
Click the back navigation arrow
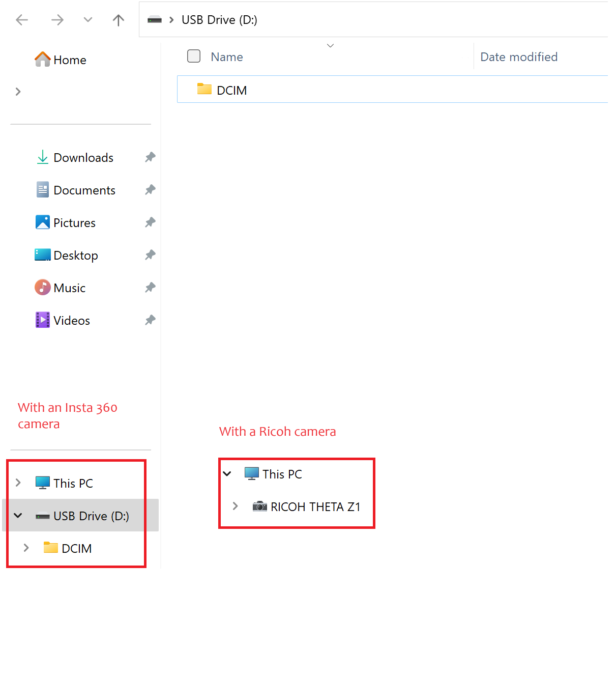[x=22, y=19]
